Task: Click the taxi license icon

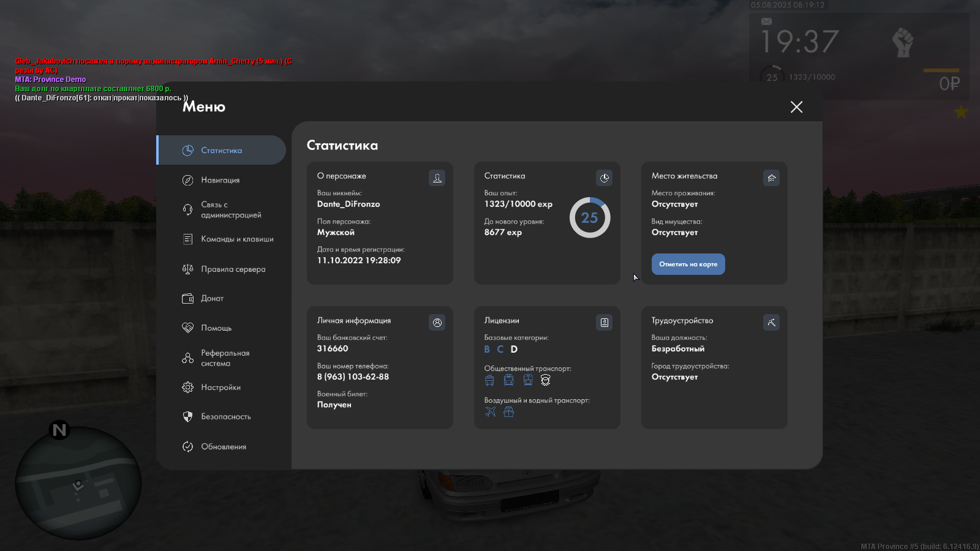Action: [x=546, y=381]
